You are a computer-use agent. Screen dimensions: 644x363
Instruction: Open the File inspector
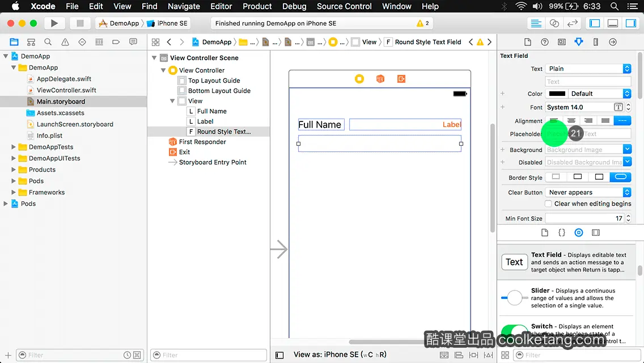click(x=528, y=42)
